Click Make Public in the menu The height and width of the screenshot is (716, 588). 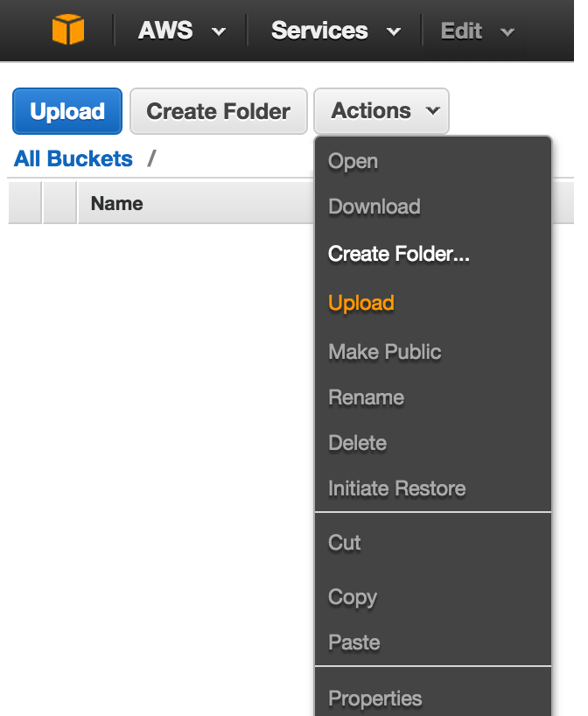click(384, 352)
